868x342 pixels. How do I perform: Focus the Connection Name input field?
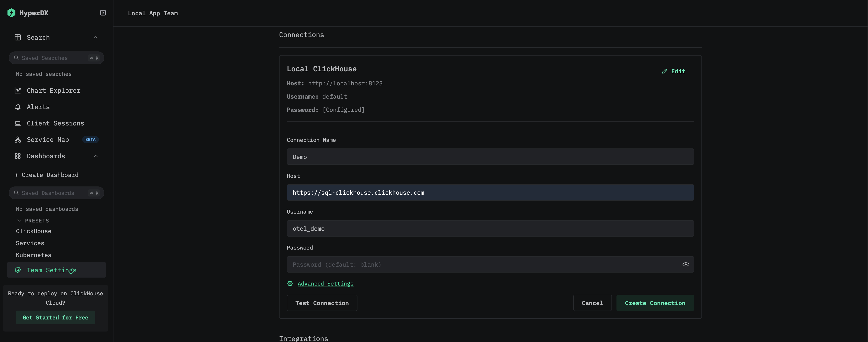coord(490,157)
